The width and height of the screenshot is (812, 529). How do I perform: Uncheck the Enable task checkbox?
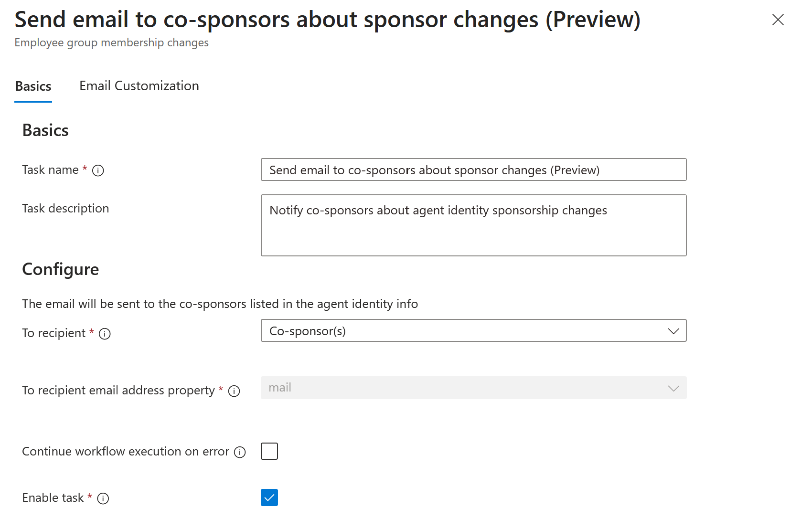coord(269,497)
